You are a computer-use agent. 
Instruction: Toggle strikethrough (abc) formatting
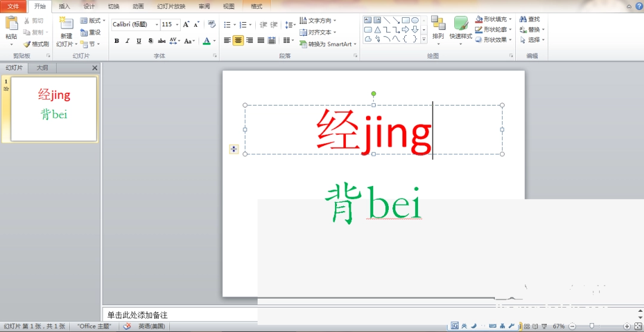tap(162, 41)
